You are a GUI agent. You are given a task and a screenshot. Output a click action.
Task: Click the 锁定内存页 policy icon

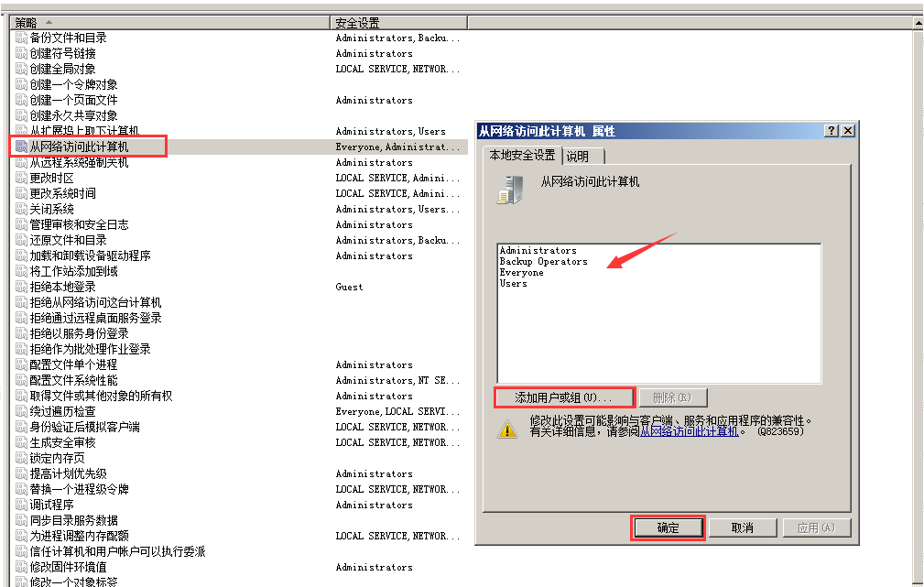[x=22, y=457]
